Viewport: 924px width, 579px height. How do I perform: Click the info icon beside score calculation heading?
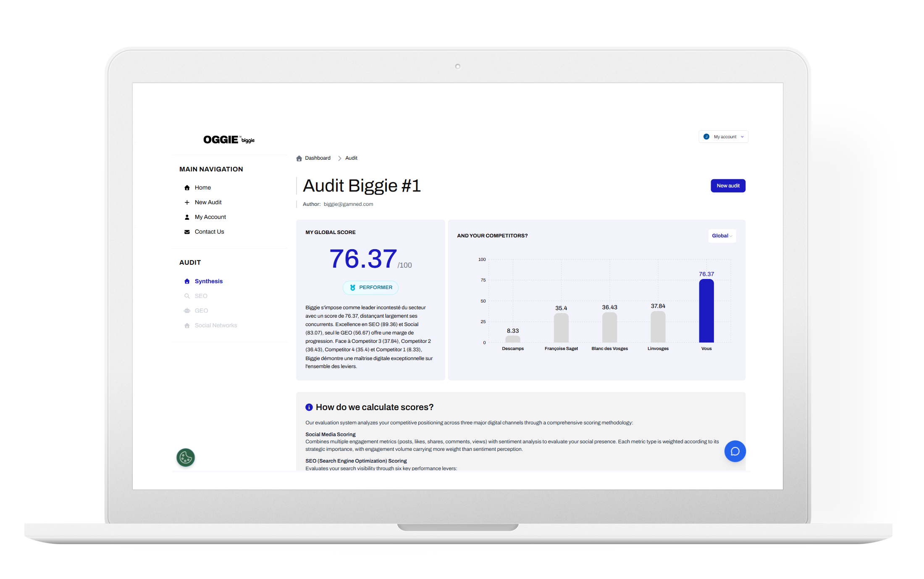(x=309, y=407)
